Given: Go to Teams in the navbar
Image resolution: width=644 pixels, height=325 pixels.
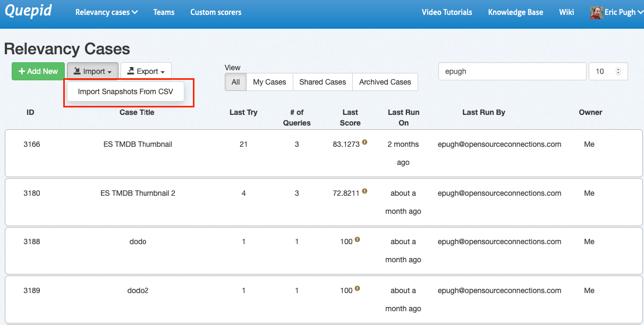Looking at the screenshot, I should click(164, 12).
